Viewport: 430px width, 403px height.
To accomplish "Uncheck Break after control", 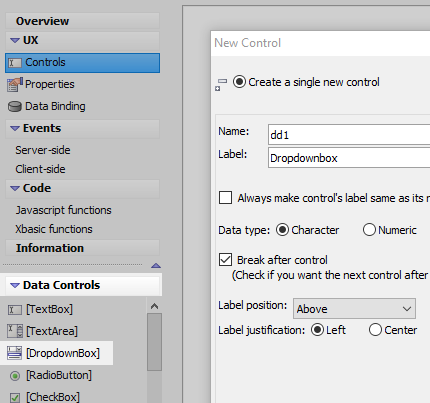I will (226, 259).
